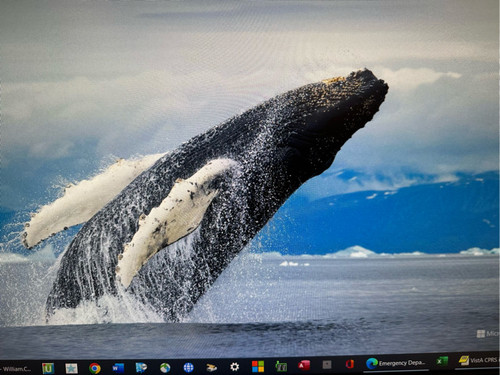500x375 pixels.
Task: Open the blue flag icon app
Action: click(141, 368)
